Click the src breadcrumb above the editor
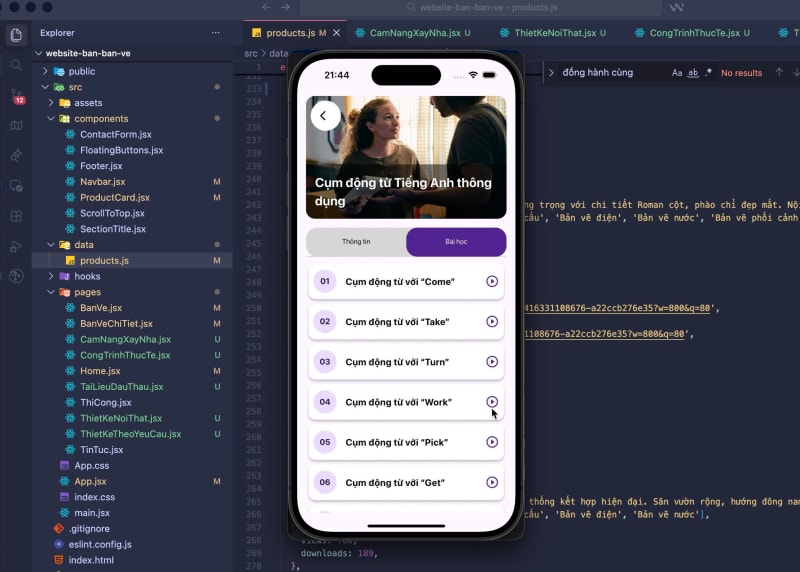800x572 pixels. [251, 53]
